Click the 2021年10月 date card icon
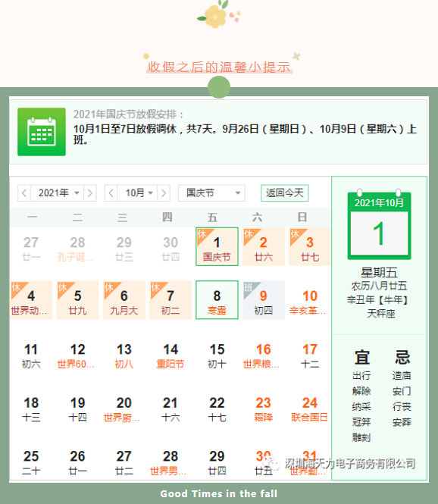The width and height of the screenshot is (438, 504). 379,224
